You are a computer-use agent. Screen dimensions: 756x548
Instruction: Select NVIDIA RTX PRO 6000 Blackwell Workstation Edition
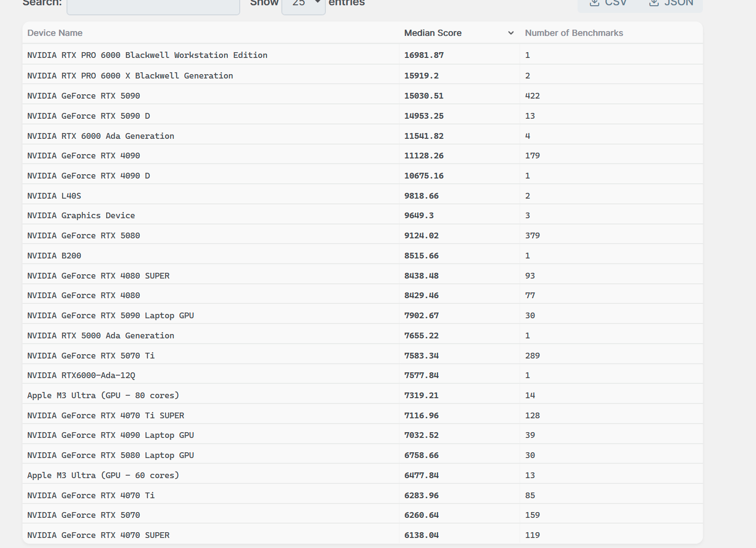147,55
